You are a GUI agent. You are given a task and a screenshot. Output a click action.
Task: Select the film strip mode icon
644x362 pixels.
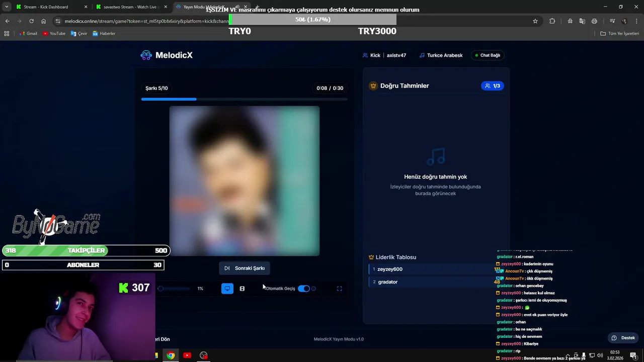[242, 289]
